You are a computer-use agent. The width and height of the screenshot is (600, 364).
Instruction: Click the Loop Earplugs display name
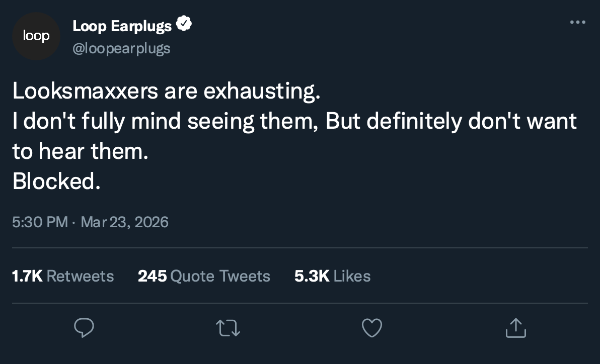[x=122, y=26]
